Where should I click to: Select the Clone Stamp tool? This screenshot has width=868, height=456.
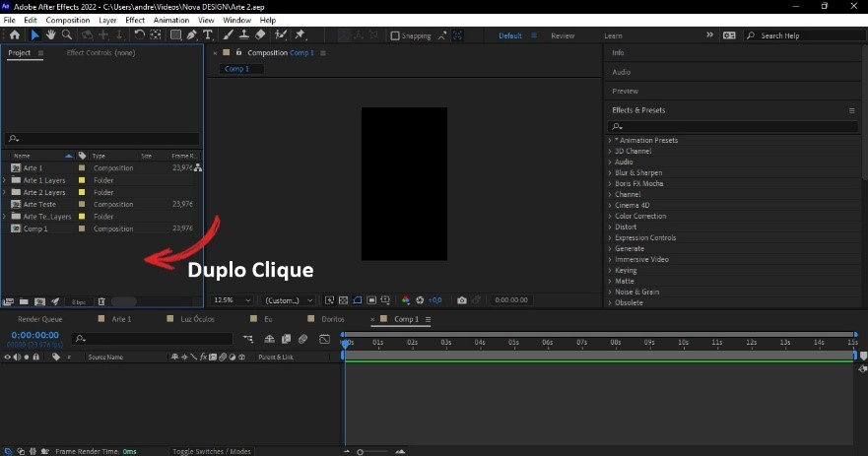tap(243, 34)
